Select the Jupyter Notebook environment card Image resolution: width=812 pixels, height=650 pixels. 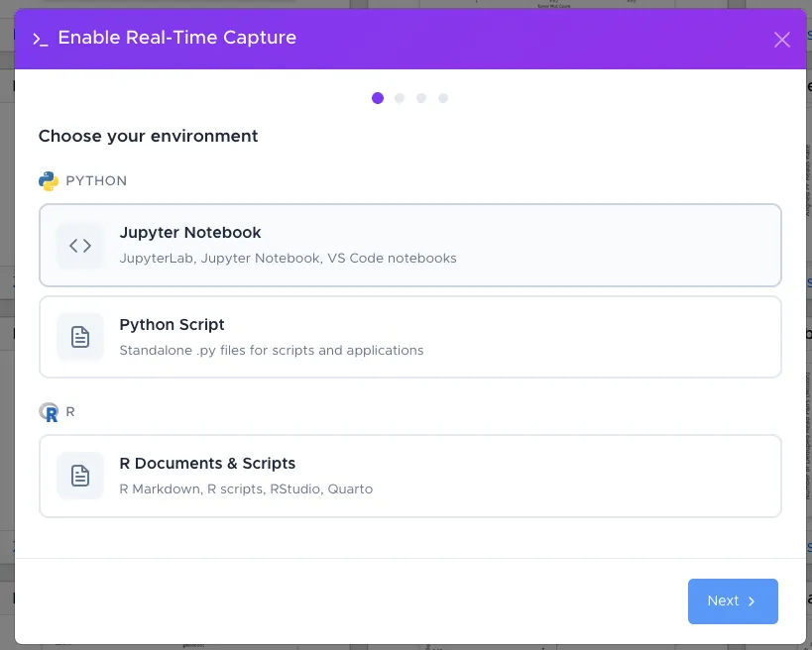(410, 245)
